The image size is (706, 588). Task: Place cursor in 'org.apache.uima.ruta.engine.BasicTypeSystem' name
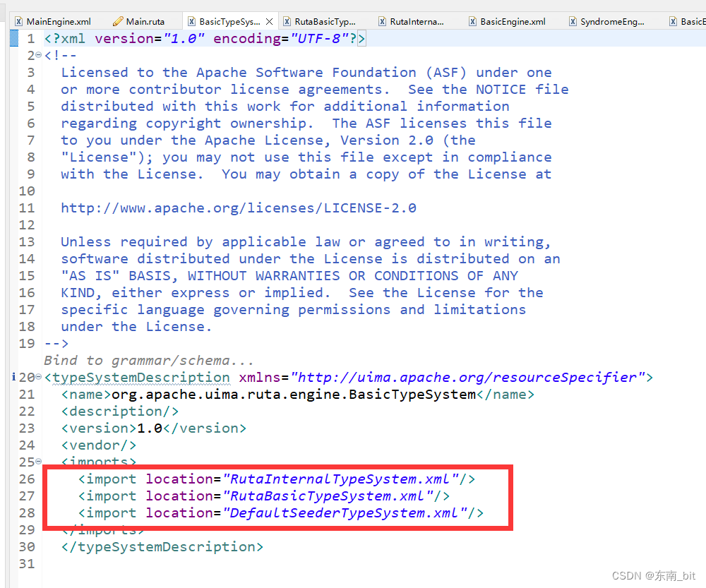[294, 395]
